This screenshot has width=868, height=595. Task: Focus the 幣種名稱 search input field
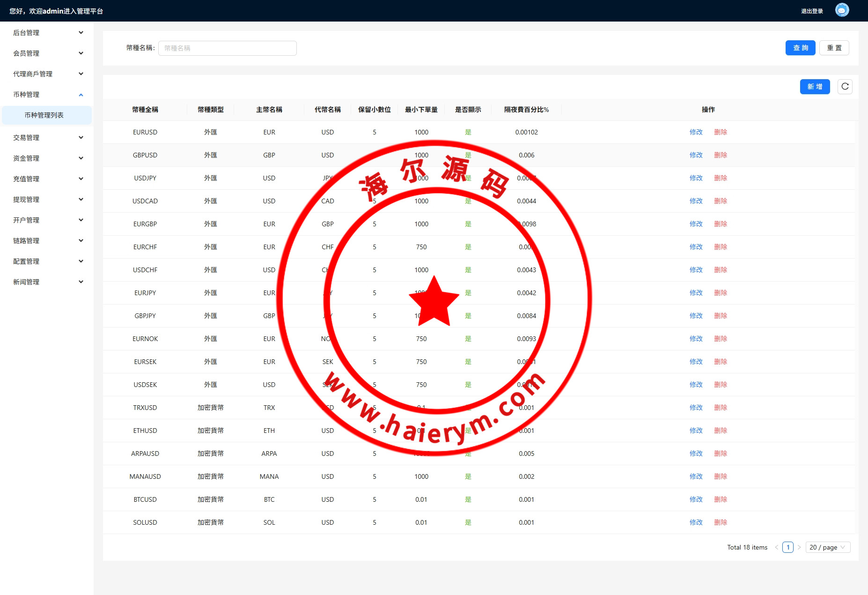coord(227,48)
